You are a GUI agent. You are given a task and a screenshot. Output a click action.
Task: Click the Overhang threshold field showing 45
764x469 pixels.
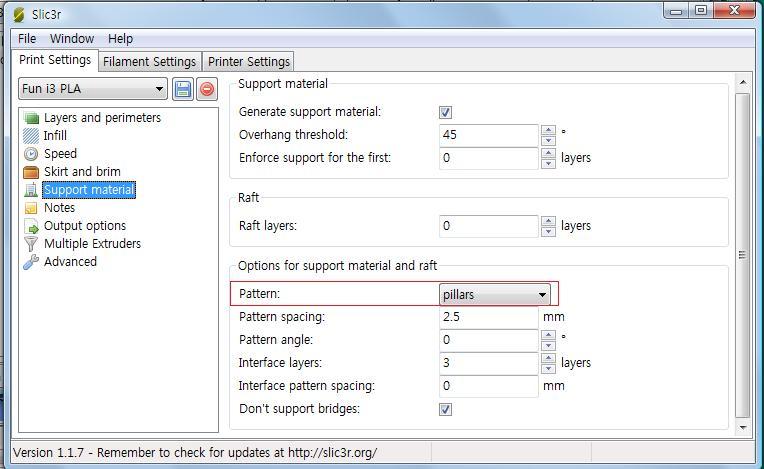click(489, 135)
